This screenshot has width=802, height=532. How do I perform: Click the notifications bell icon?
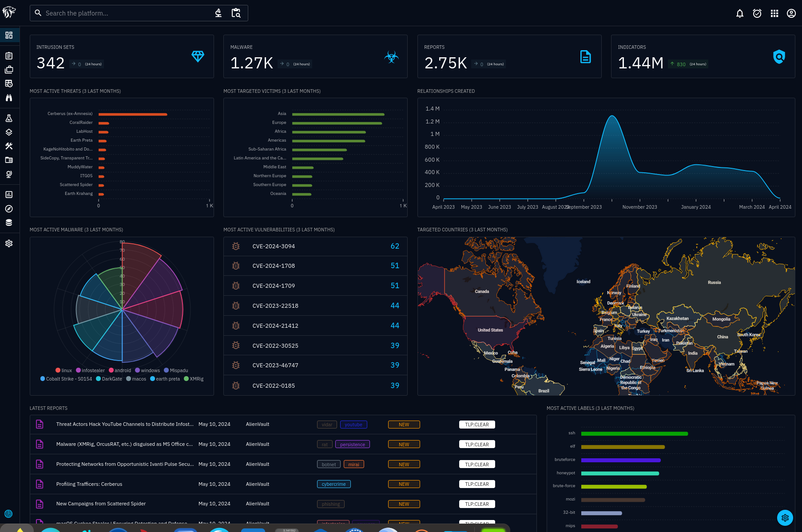739,13
